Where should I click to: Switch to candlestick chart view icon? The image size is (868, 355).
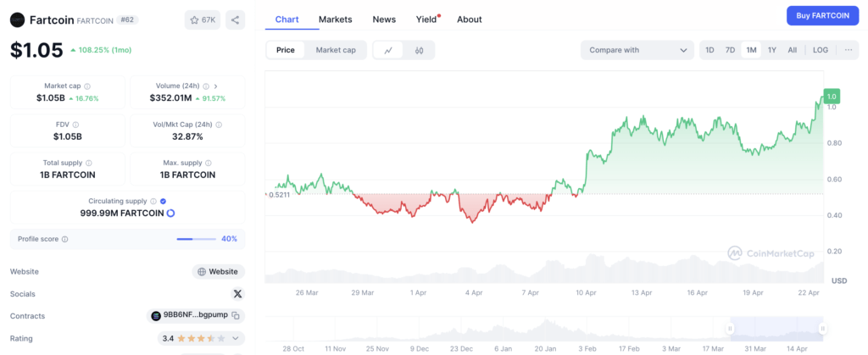[419, 50]
